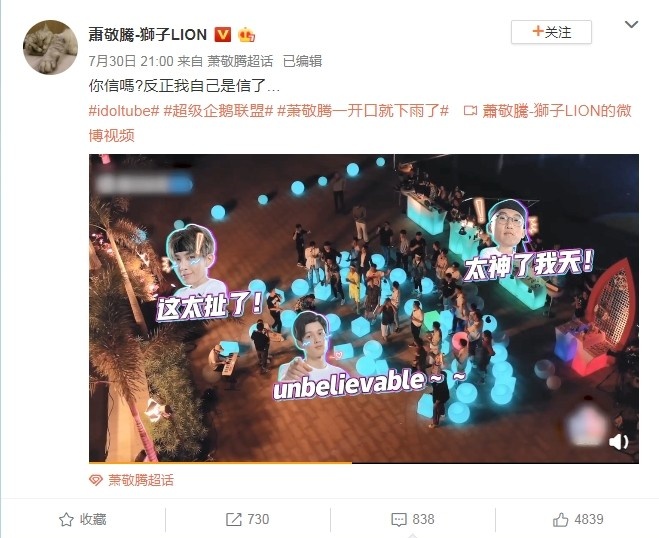Expand the post options chevron menu
This screenshot has width=659, height=538.
[631, 25]
